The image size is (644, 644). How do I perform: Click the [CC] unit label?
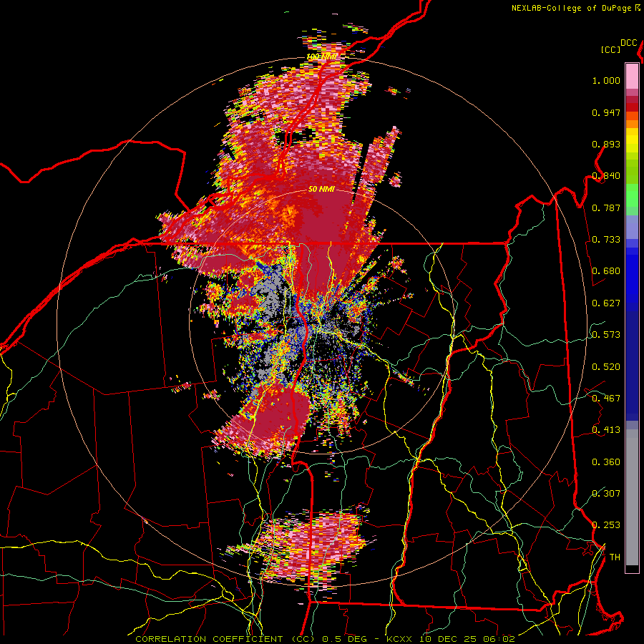tap(611, 49)
